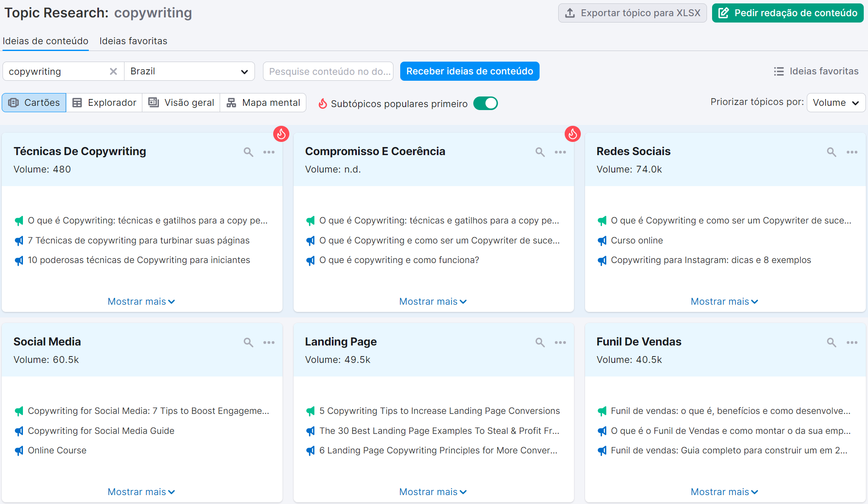Open the Brazil country dropdown

(x=189, y=71)
